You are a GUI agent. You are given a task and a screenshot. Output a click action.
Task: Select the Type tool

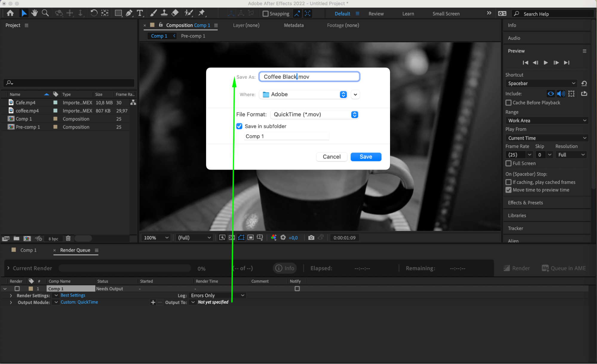pyautogui.click(x=140, y=13)
